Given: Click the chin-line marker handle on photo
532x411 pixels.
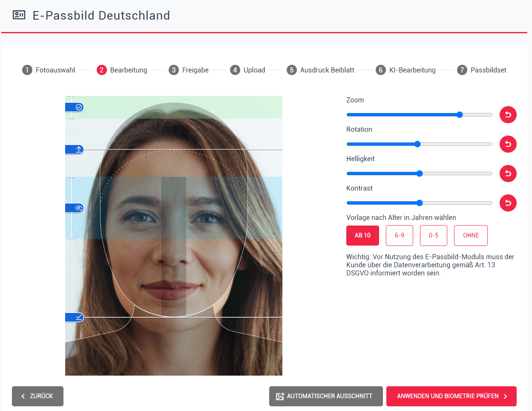Looking at the screenshot, I should click(x=75, y=317).
